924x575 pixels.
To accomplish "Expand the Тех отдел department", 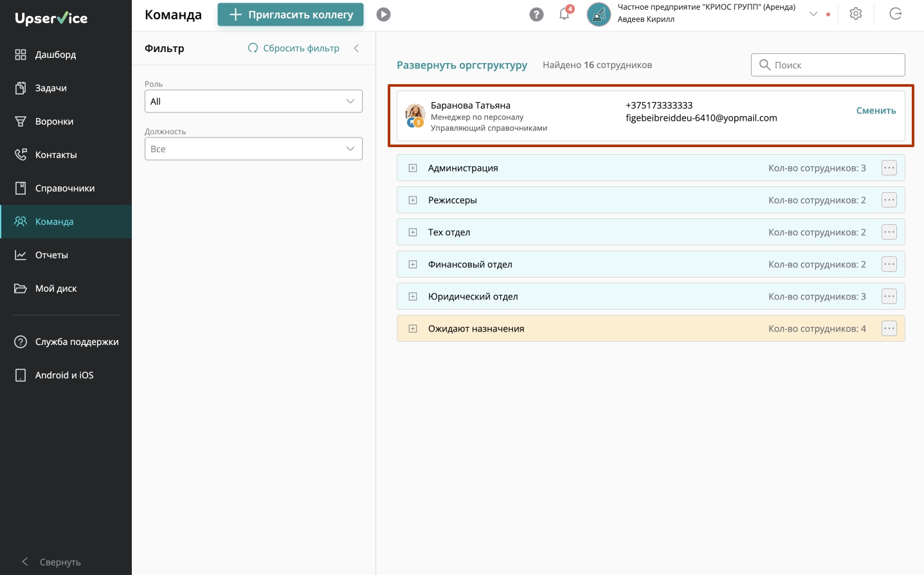I will tap(413, 232).
